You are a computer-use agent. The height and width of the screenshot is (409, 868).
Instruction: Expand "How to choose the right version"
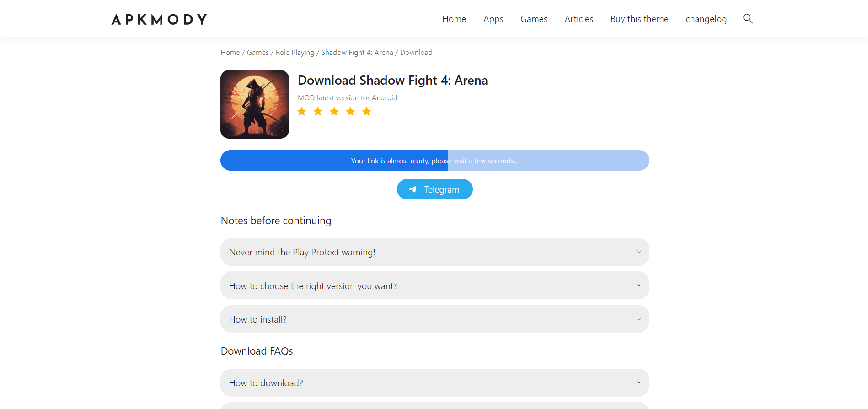pos(434,286)
